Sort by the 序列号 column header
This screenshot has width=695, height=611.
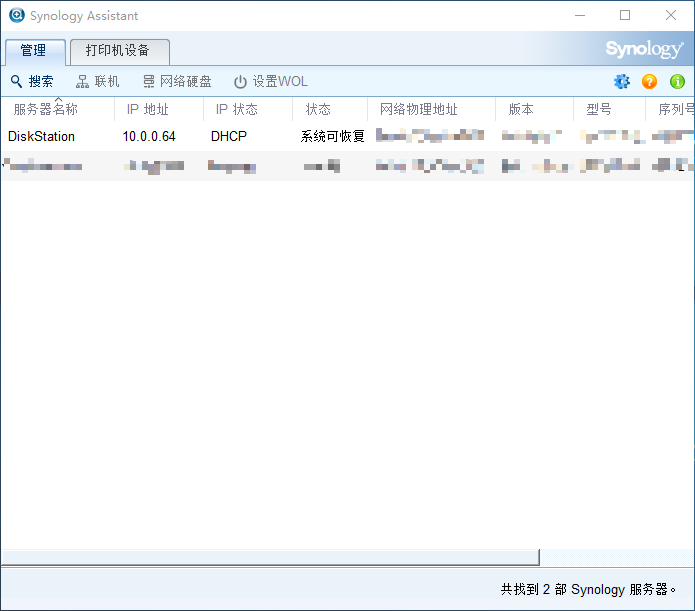670,109
